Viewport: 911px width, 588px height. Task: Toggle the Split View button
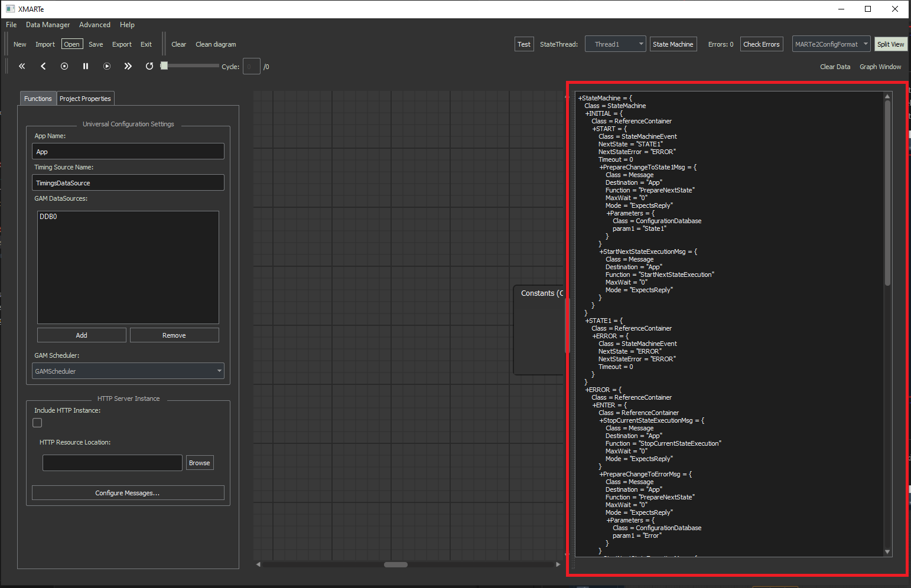(x=890, y=44)
